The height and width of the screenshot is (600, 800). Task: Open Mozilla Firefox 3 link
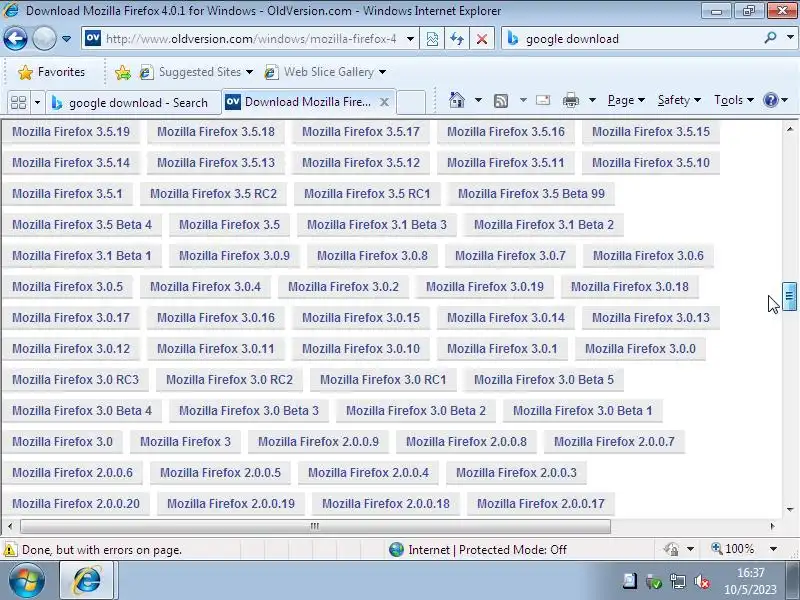point(185,442)
